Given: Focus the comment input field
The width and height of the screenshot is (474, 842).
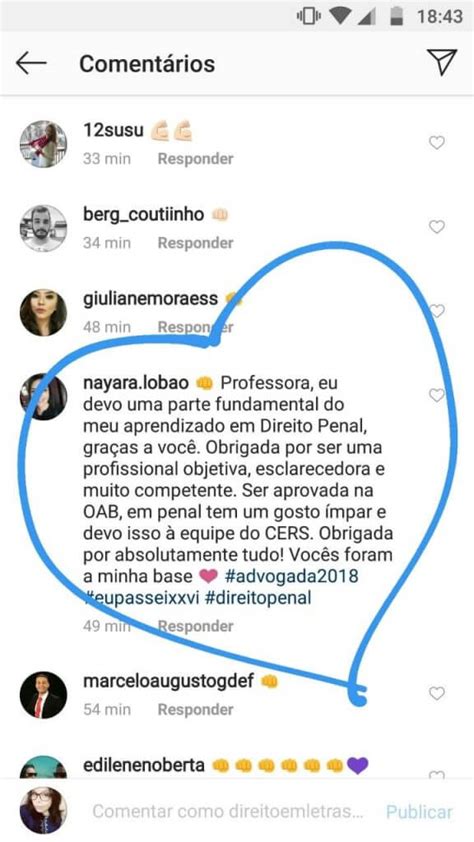Looking at the screenshot, I should (228, 811).
